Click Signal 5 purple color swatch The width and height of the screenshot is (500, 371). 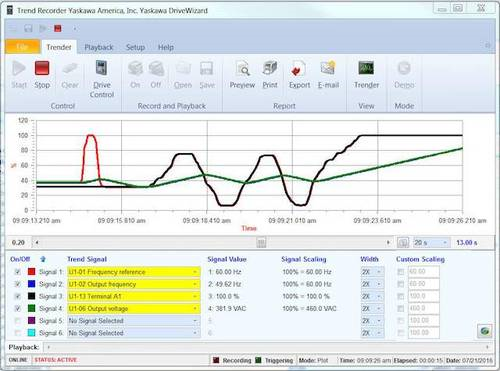pyautogui.click(x=32, y=321)
